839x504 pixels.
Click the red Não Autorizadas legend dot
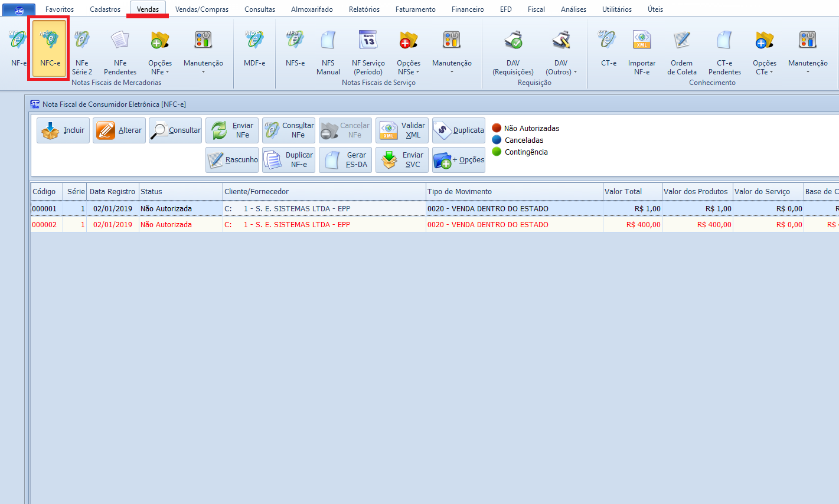[x=497, y=128]
